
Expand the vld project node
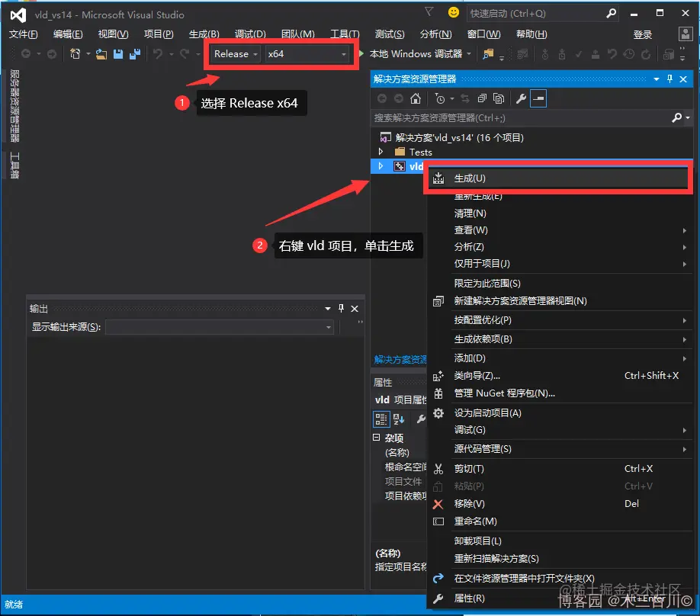(x=381, y=166)
